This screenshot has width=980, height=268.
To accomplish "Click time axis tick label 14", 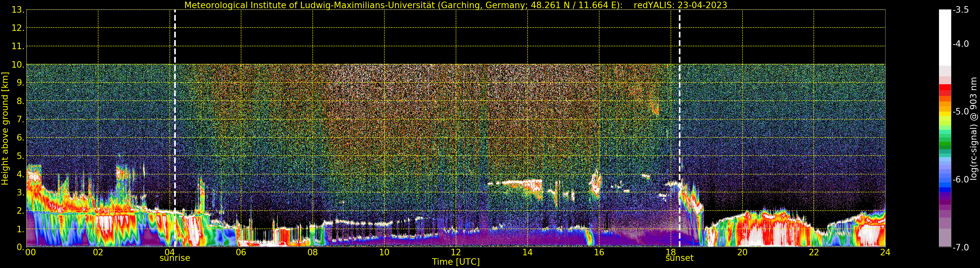I will pos(527,252).
